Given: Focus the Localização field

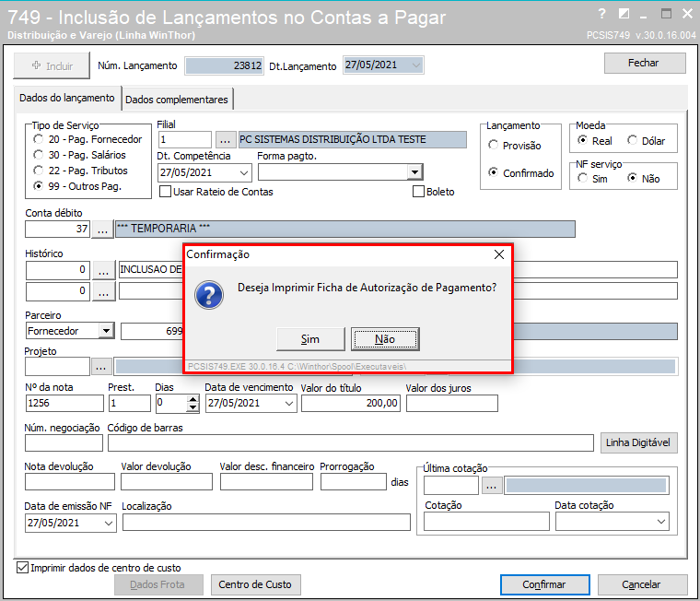Looking at the screenshot, I should click(266, 523).
